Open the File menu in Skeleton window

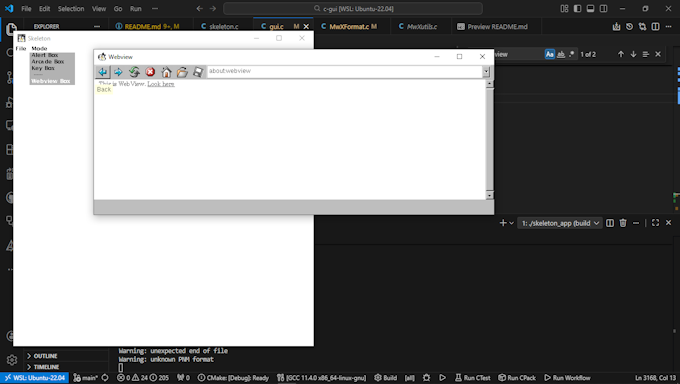pos(21,49)
